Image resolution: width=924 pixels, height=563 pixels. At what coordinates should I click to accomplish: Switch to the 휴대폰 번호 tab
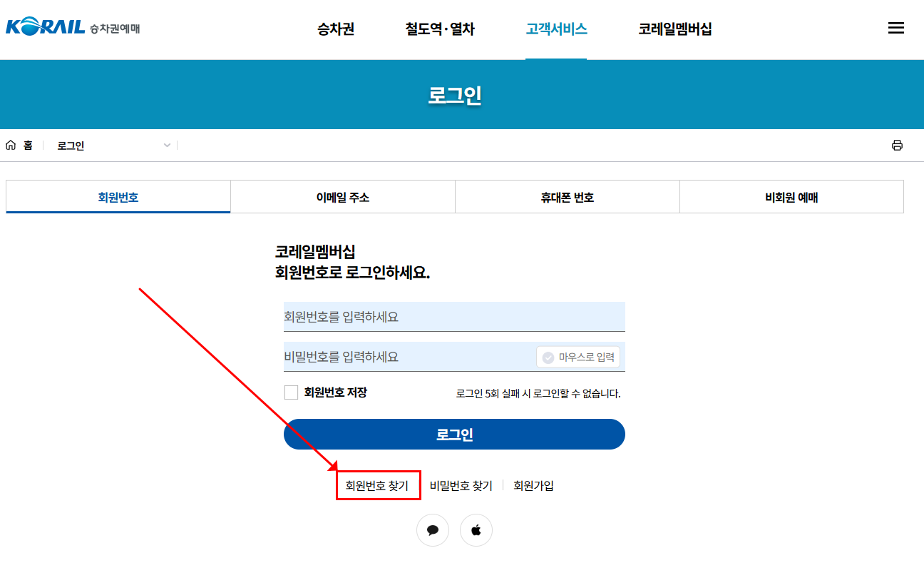[x=568, y=196]
